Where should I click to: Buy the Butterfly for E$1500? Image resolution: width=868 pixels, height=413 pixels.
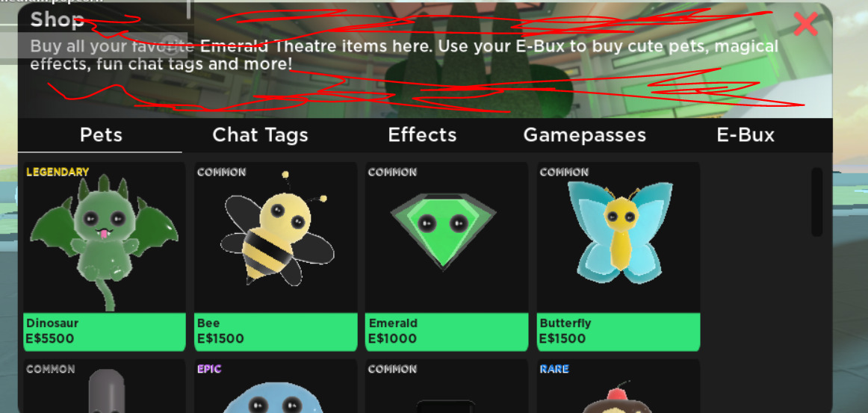point(619,332)
